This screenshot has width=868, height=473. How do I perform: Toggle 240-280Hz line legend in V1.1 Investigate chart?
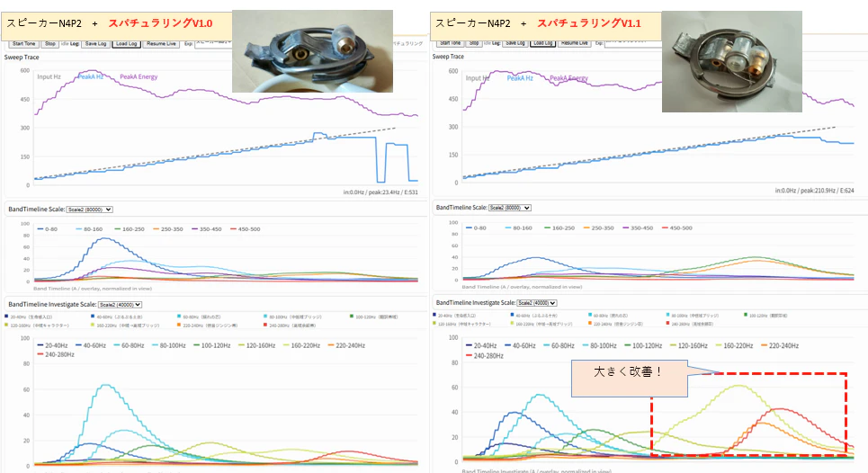click(x=485, y=356)
